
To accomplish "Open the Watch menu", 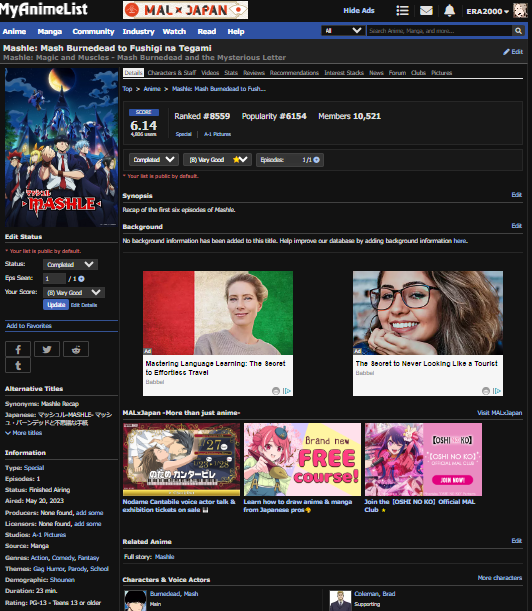I will 174,32.
